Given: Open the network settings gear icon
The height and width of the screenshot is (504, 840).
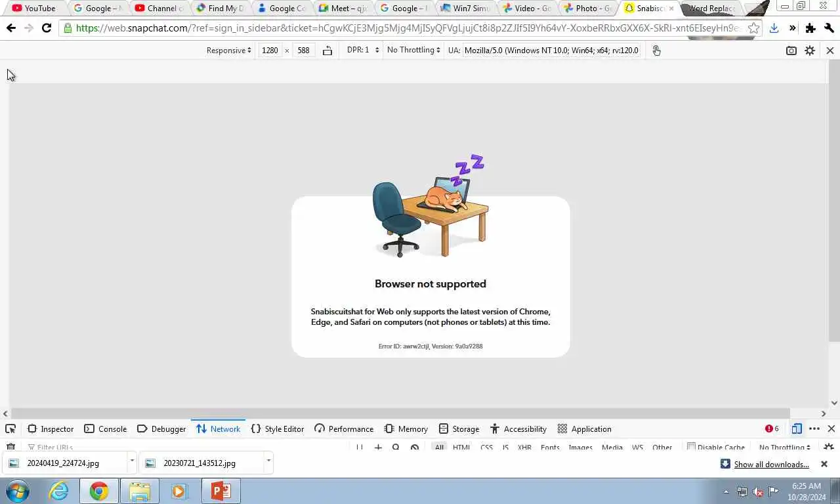Looking at the screenshot, I should coord(828,447).
